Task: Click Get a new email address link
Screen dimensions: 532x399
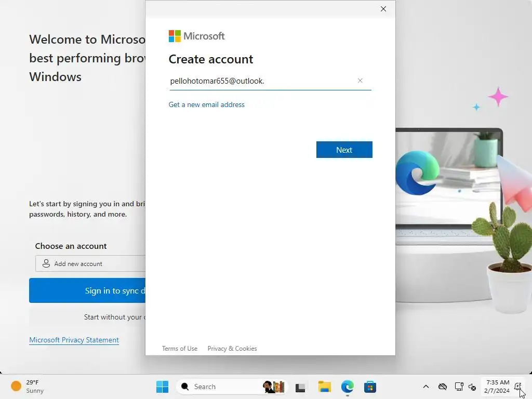Action: point(206,104)
